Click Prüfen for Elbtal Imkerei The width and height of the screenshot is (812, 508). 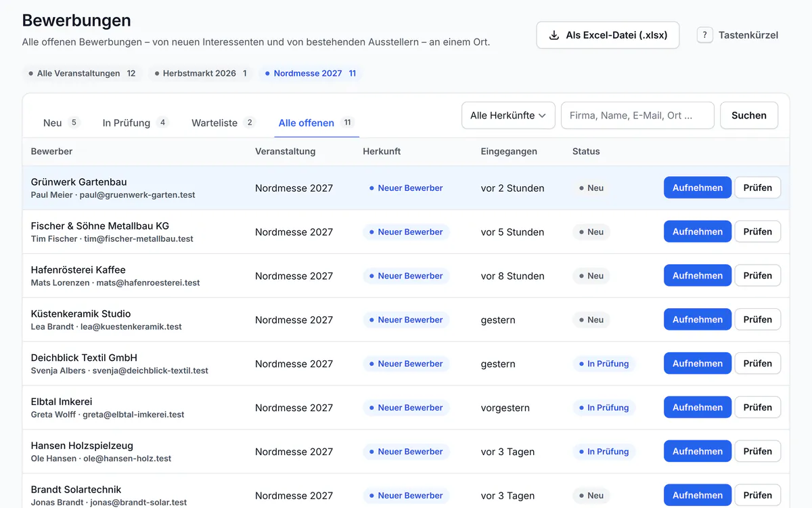pos(757,408)
